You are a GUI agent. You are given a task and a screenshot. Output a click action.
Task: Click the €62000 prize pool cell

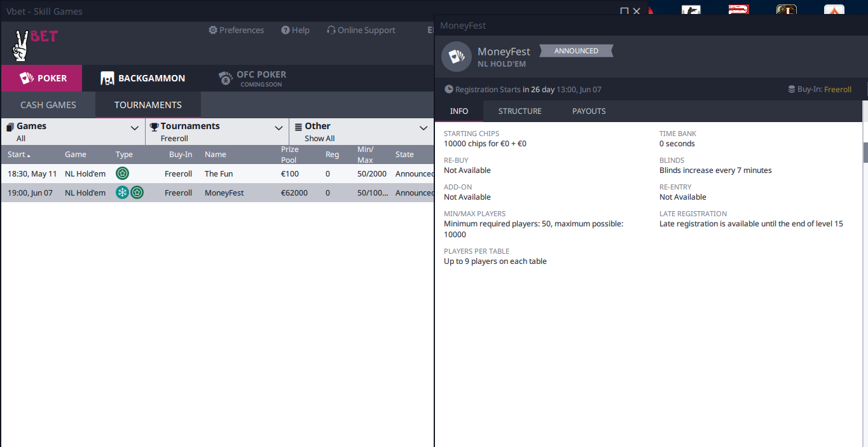coord(294,193)
